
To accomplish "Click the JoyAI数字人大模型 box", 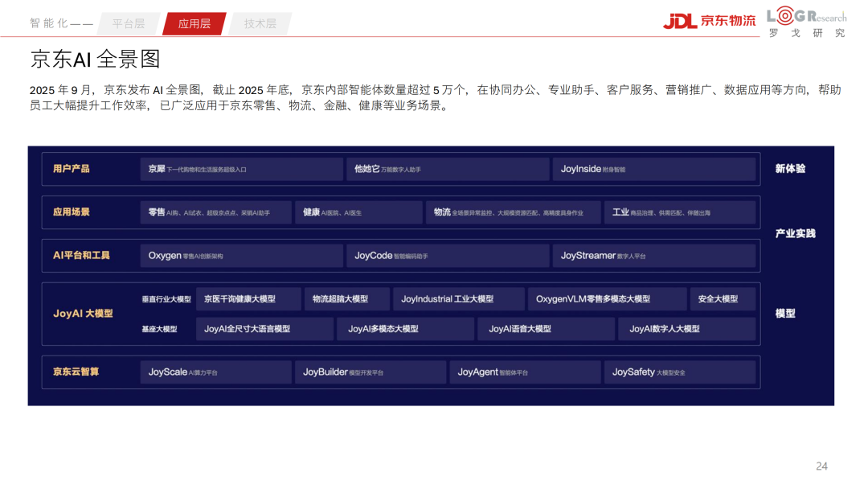I will [x=687, y=329].
